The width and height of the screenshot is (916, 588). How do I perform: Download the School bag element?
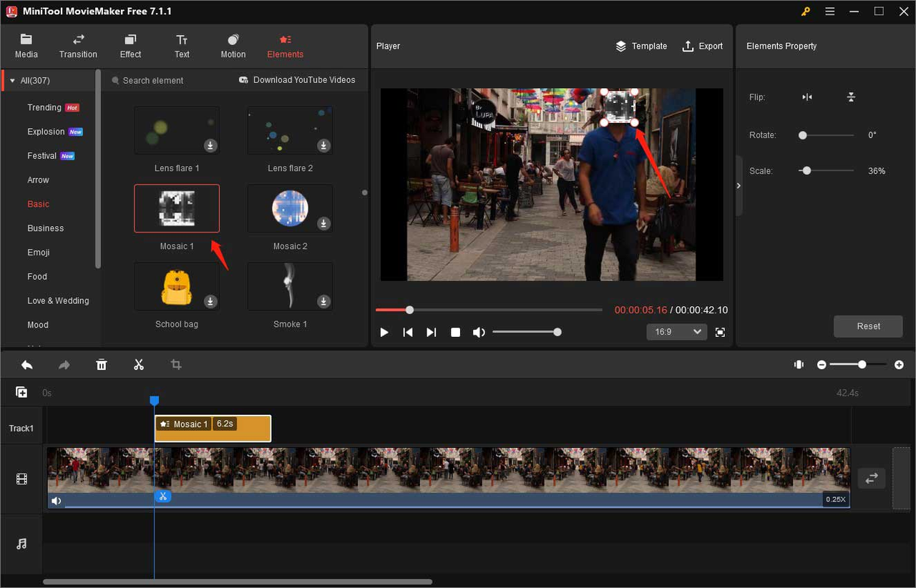tap(210, 301)
